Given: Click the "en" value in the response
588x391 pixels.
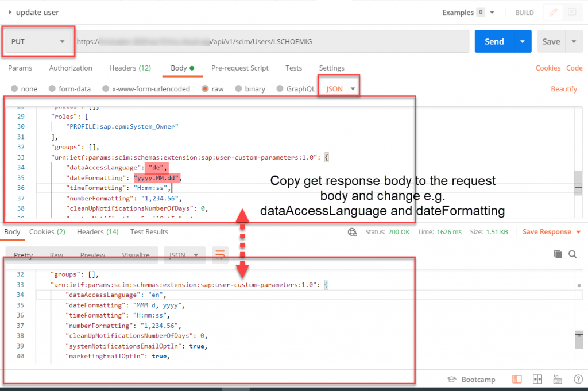Looking at the screenshot, I should 155,295.
